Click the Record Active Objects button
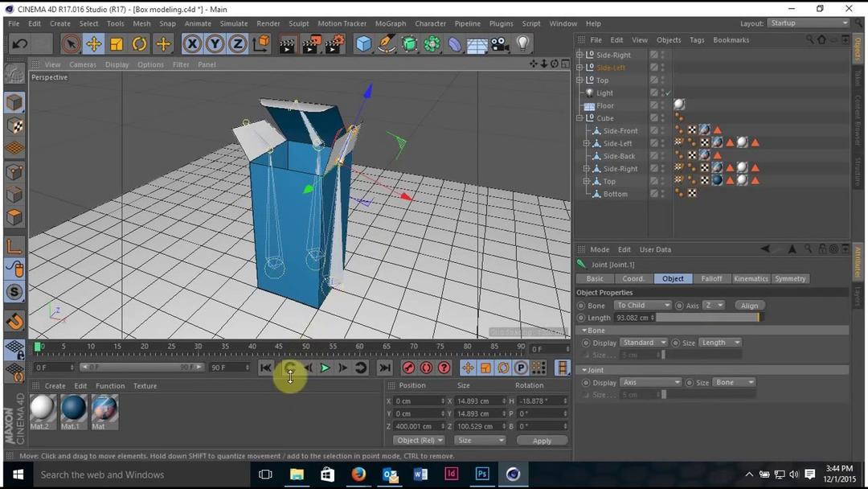This screenshot has width=868, height=489. (x=408, y=368)
